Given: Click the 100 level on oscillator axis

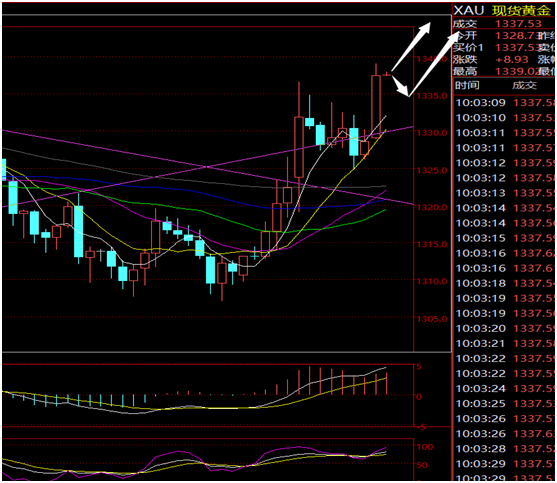Looking at the screenshot, I should coord(424,447).
